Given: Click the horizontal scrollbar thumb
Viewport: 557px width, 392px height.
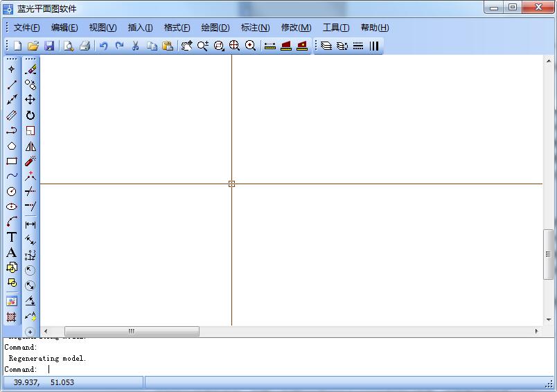Looking at the screenshot, I should (132, 331).
